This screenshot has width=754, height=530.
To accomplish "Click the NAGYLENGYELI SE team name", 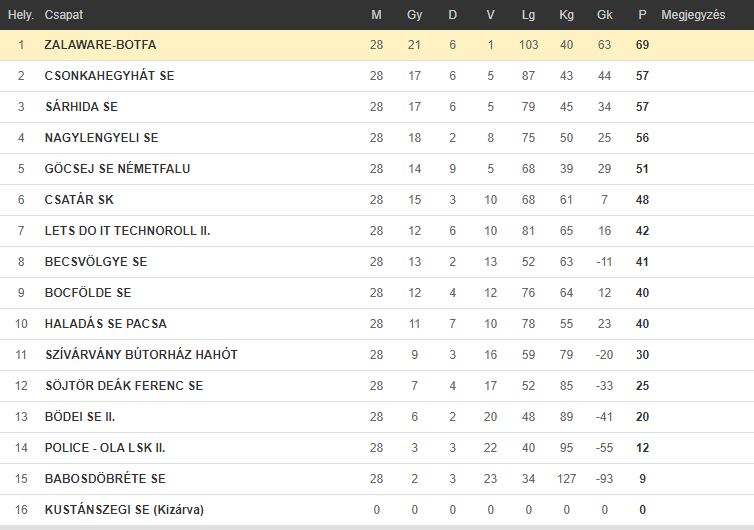I will [101, 138].
